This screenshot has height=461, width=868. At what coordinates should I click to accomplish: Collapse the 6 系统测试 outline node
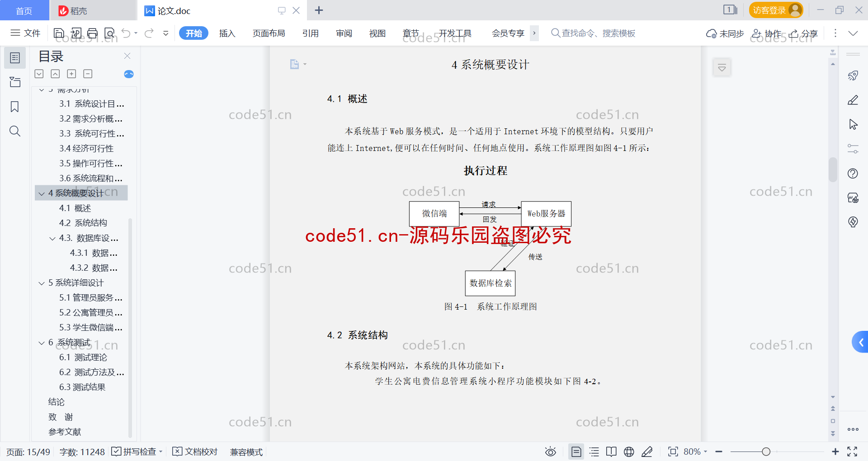42,343
